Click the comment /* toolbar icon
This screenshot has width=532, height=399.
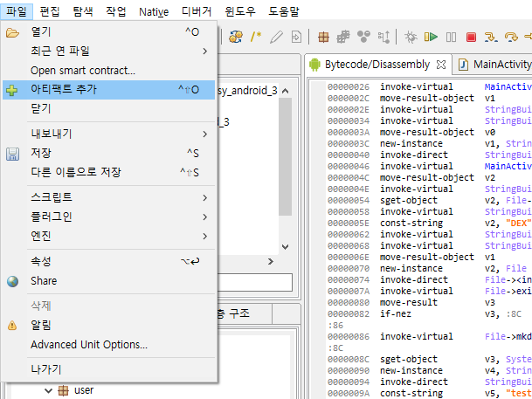coord(256,37)
